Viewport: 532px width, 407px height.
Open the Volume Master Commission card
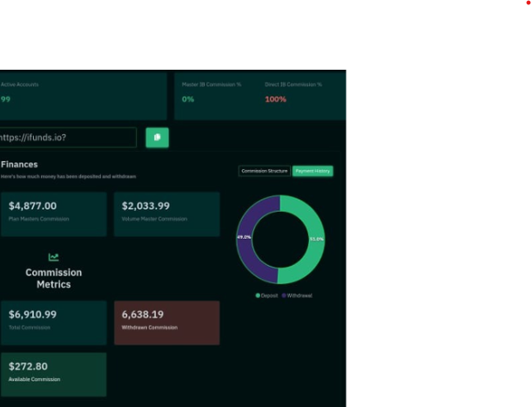click(166, 214)
